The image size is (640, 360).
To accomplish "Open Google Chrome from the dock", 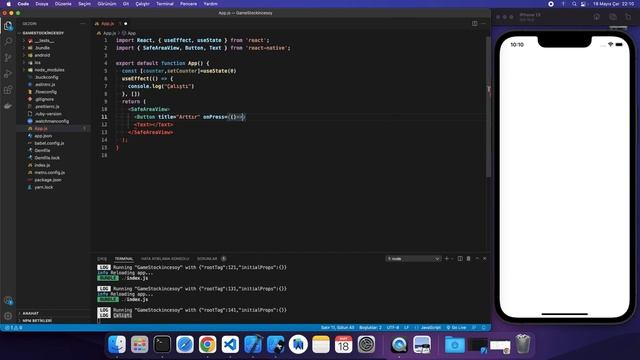I will [207, 345].
